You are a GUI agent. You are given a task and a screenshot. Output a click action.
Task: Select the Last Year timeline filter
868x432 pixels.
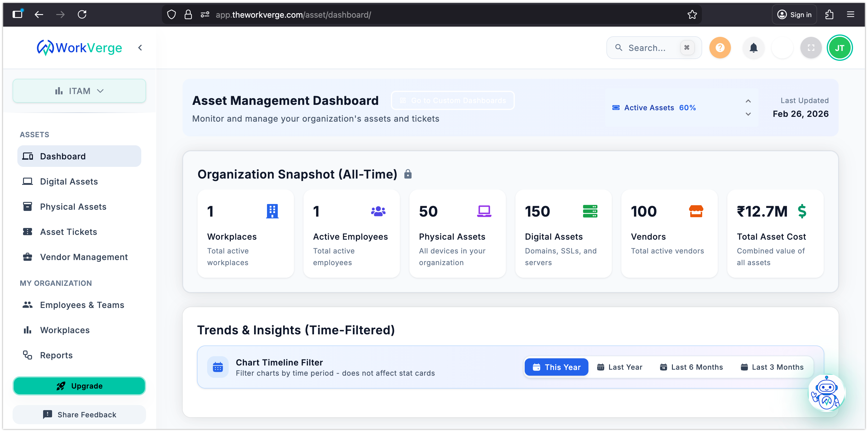619,367
